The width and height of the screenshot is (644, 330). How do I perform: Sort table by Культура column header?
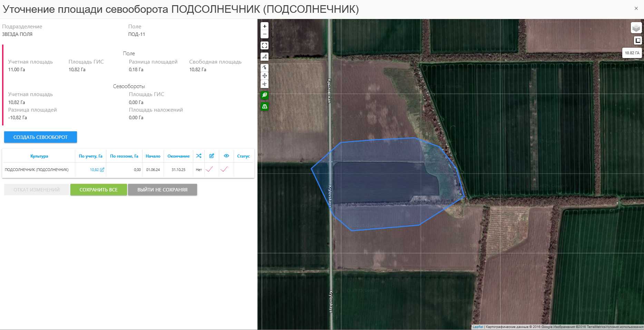tap(39, 156)
